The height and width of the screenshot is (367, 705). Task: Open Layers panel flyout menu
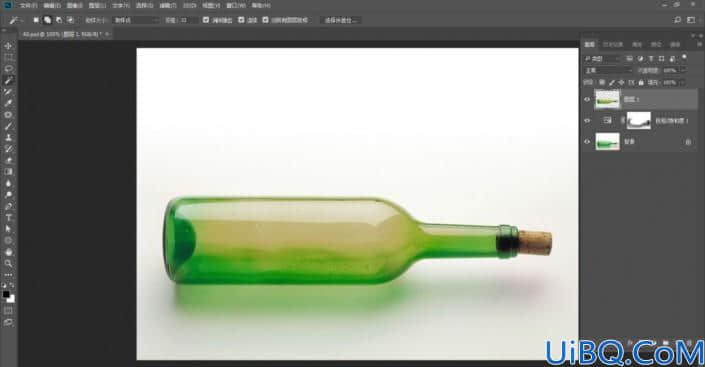[699, 44]
